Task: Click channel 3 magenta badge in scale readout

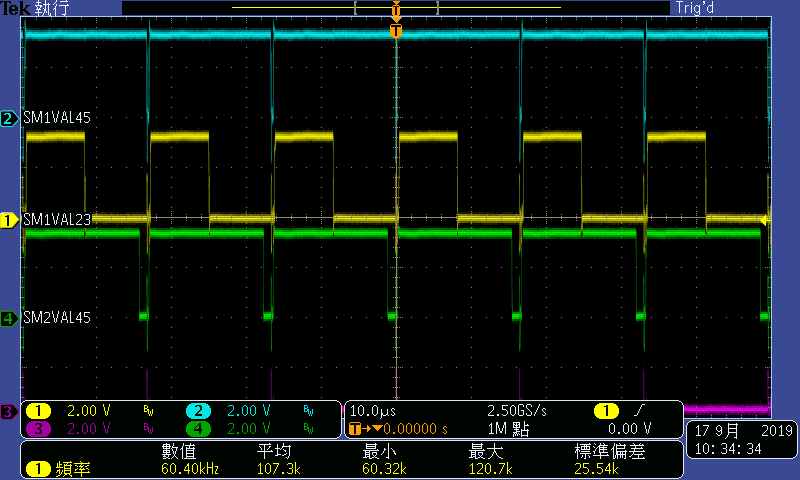Action: [x=38, y=428]
